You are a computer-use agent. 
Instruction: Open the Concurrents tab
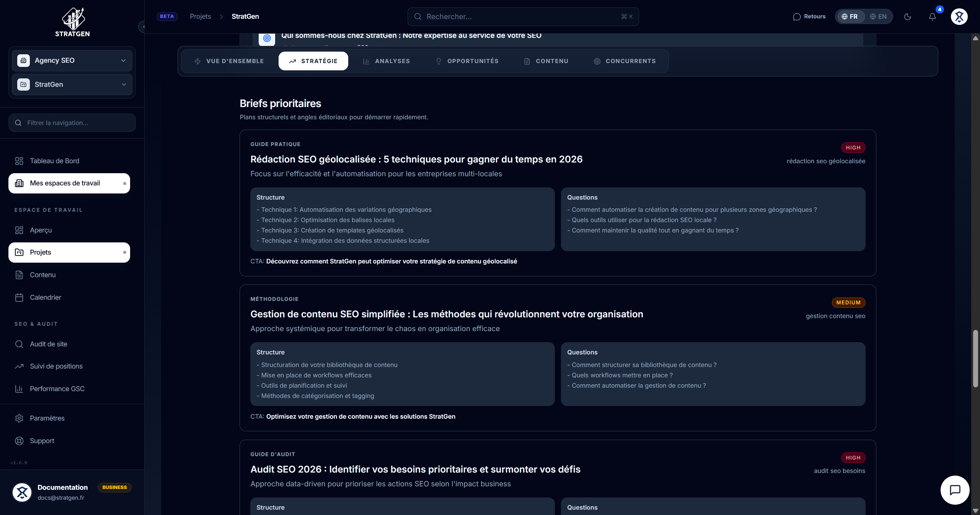click(x=625, y=61)
